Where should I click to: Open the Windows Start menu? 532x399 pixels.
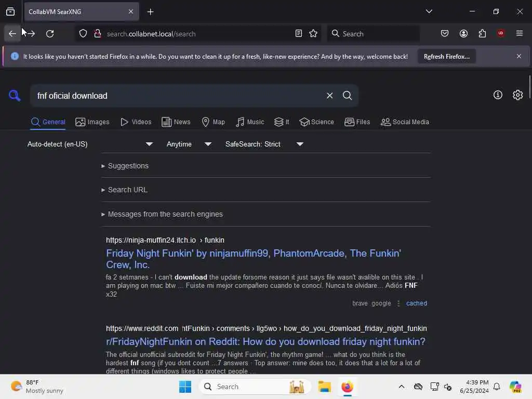185,387
